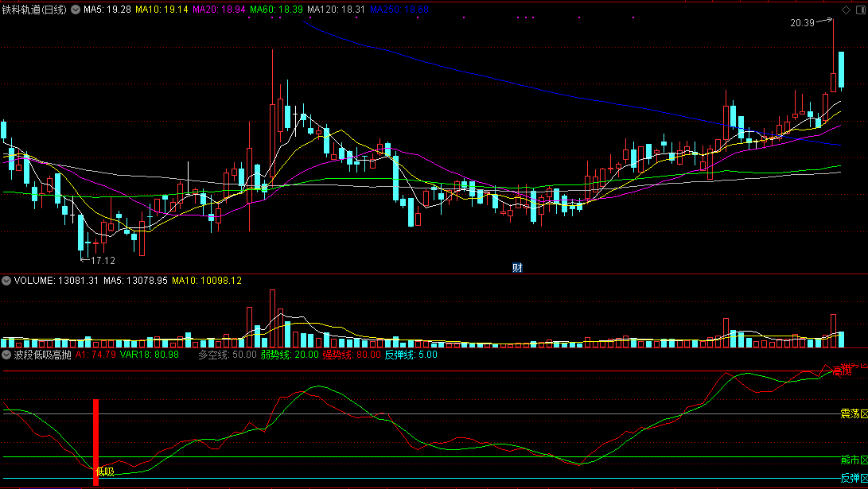Viewport: 868px width, 489px height.
Task: Pick the magenta MA20: 18.94 label
Action: [220, 10]
